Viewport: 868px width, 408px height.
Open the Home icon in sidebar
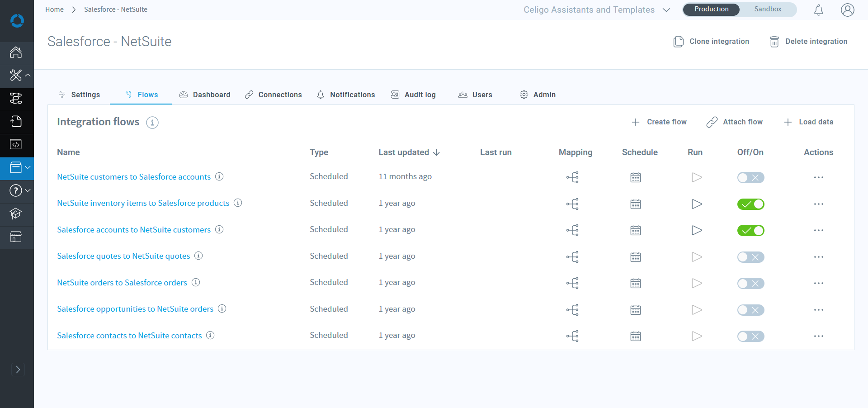click(16, 52)
